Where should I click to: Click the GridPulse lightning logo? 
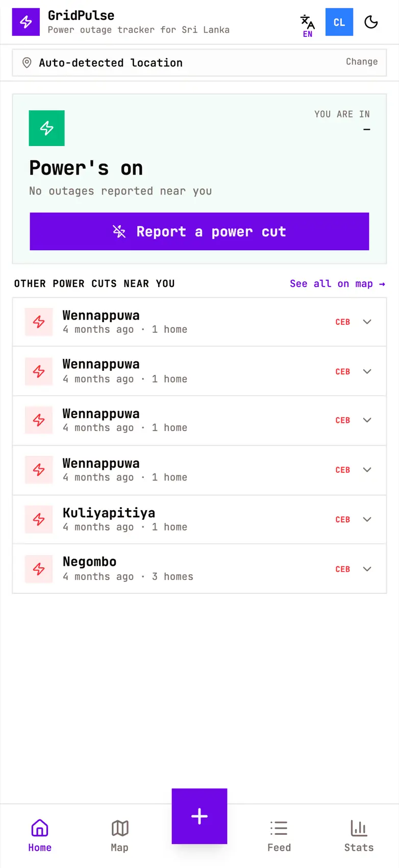(26, 22)
